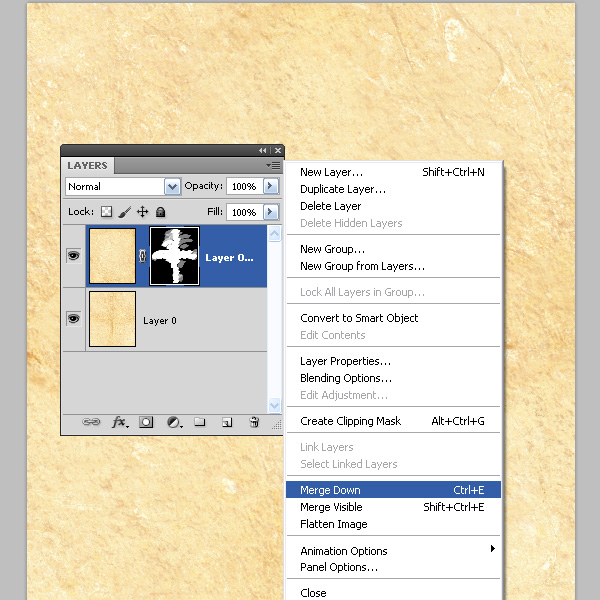Choose Convert to Smart Object

(393, 318)
